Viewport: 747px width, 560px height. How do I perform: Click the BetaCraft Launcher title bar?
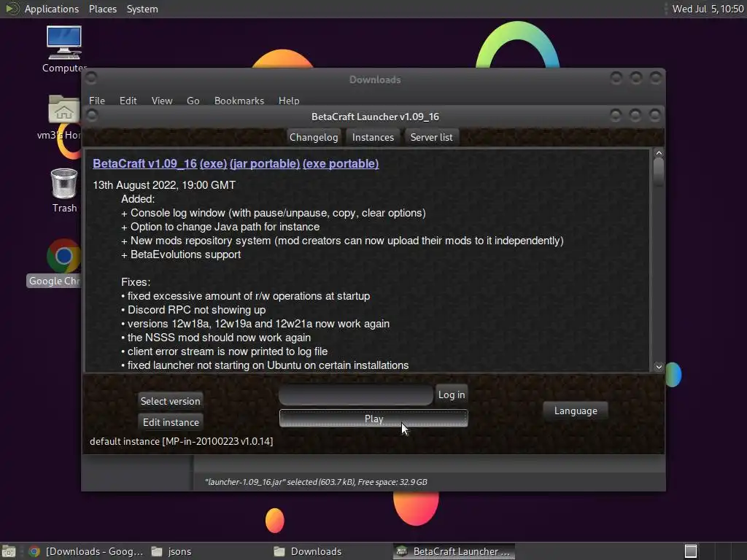coord(375,117)
